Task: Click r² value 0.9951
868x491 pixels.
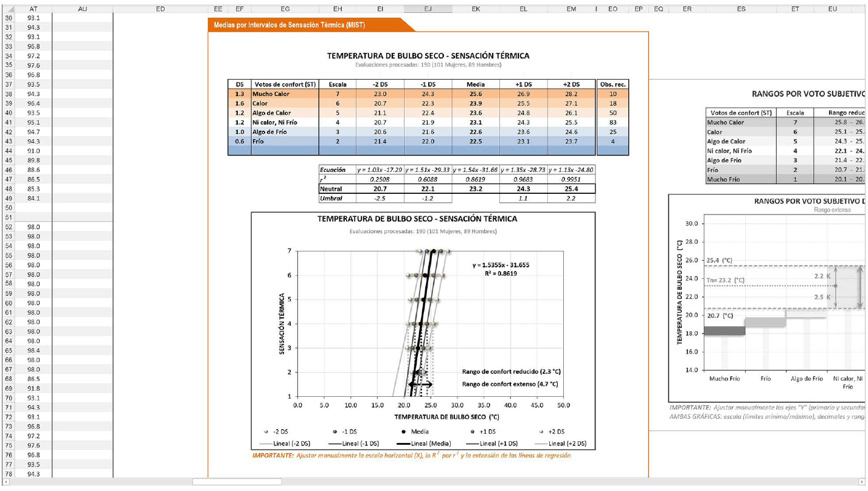Action: click(571, 180)
